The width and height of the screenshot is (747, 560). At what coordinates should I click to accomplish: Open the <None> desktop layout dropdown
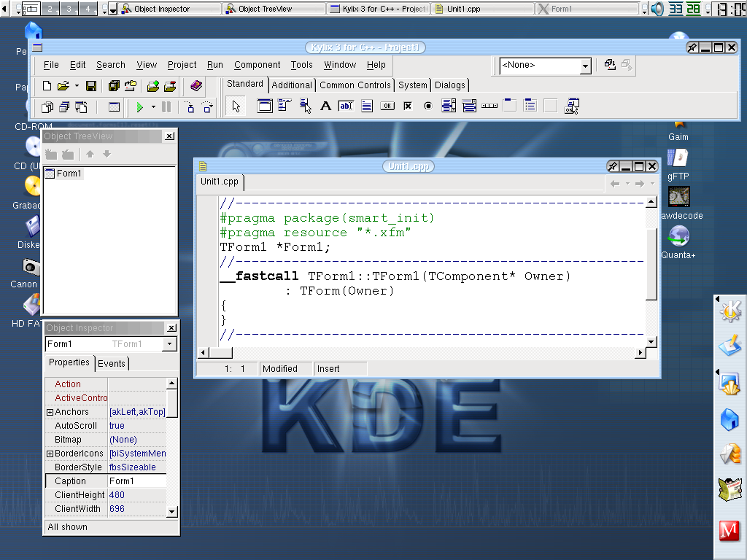click(x=586, y=66)
